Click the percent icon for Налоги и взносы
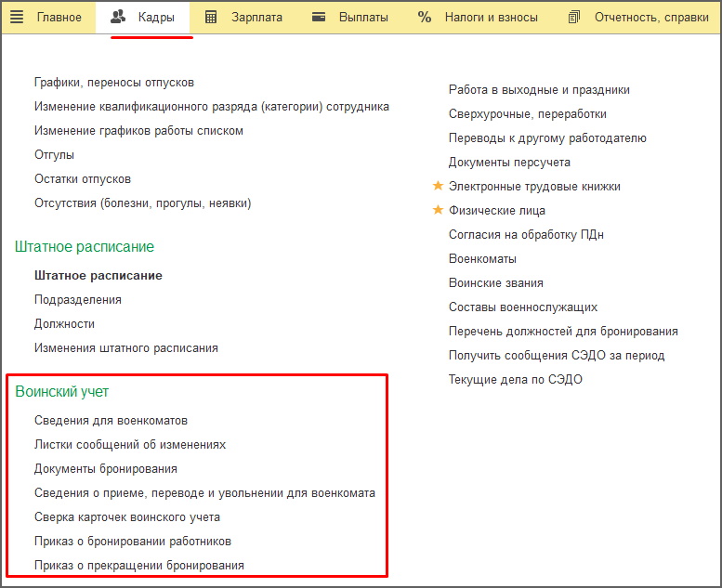Screen dimensions: 722x588 pos(425,17)
